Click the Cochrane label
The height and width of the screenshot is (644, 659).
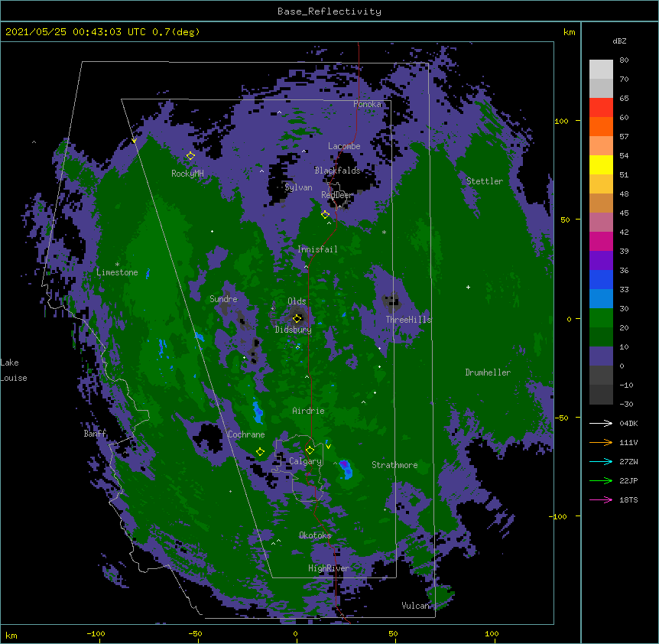[x=246, y=434]
